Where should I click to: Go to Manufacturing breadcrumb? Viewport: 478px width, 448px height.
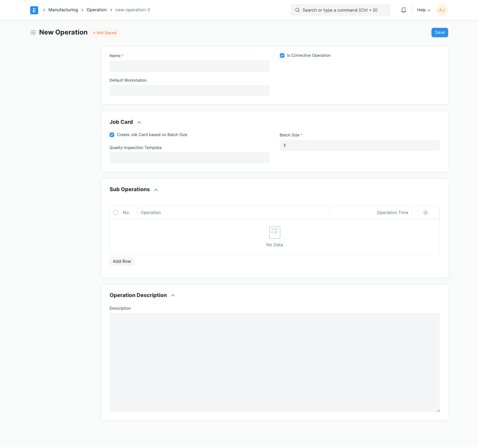63,10
